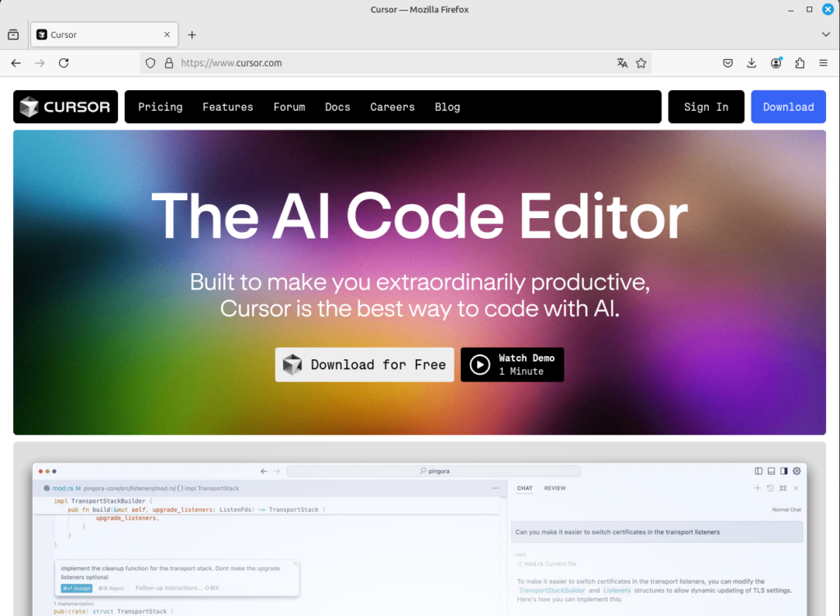Image resolution: width=840 pixels, height=616 pixels.
Task: Bookmark this page with star icon
Action: coord(641,63)
